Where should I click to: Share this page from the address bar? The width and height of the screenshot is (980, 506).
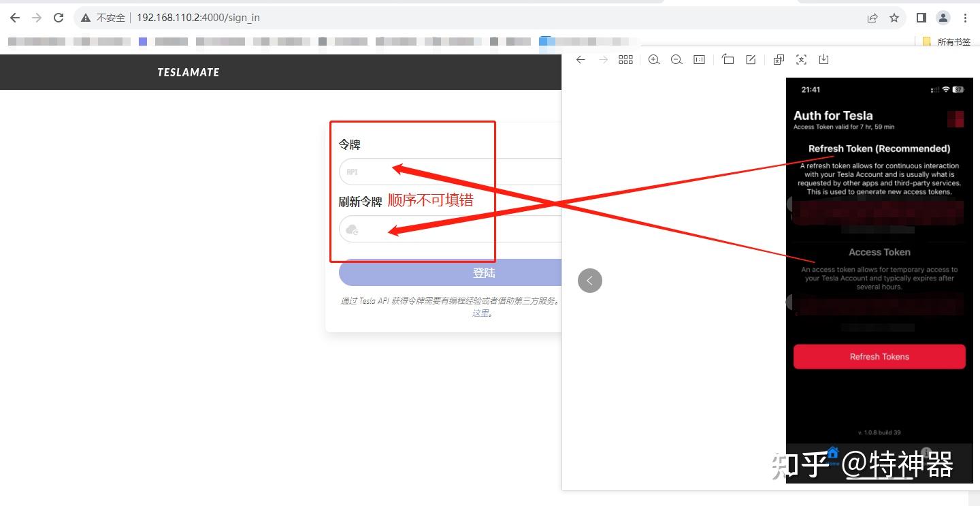(x=872, y=18)
